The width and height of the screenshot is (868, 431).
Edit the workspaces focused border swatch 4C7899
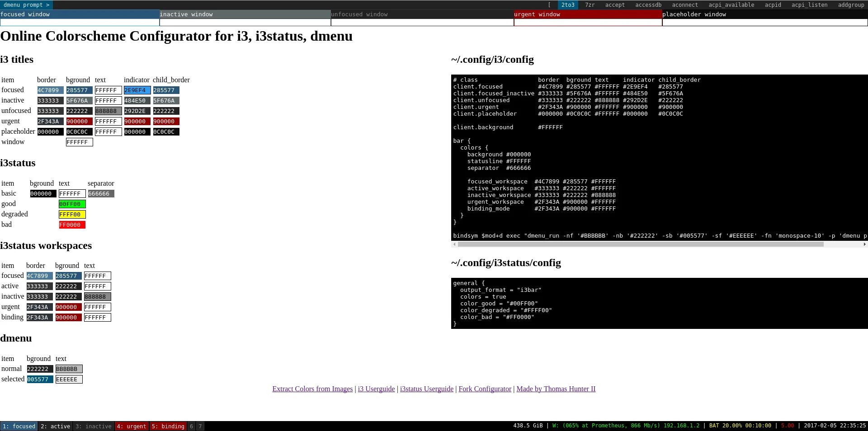(x=39, y=276)
